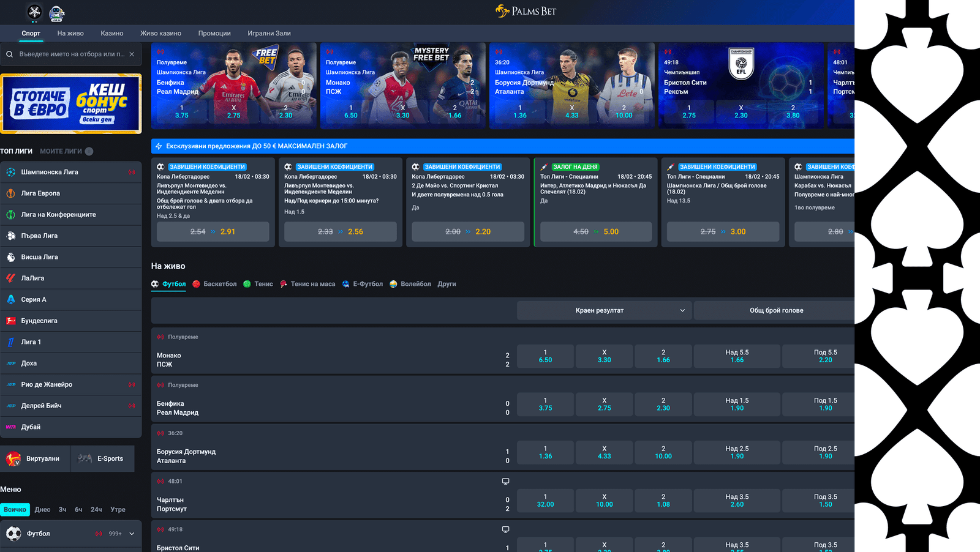The width and height of the screenshot is (980, 552).
Task: Open the robot Live AI assistant icon
Action: [x=57, y=13]
